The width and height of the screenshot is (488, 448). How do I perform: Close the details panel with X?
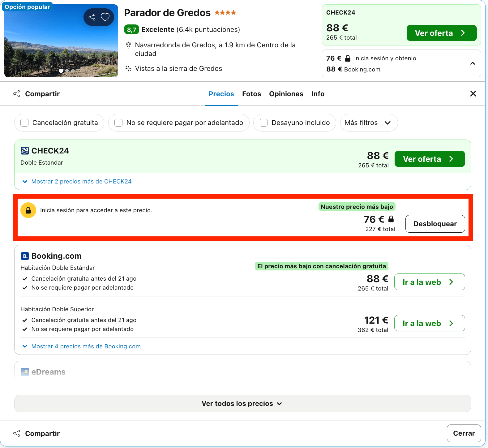[473, 93]
